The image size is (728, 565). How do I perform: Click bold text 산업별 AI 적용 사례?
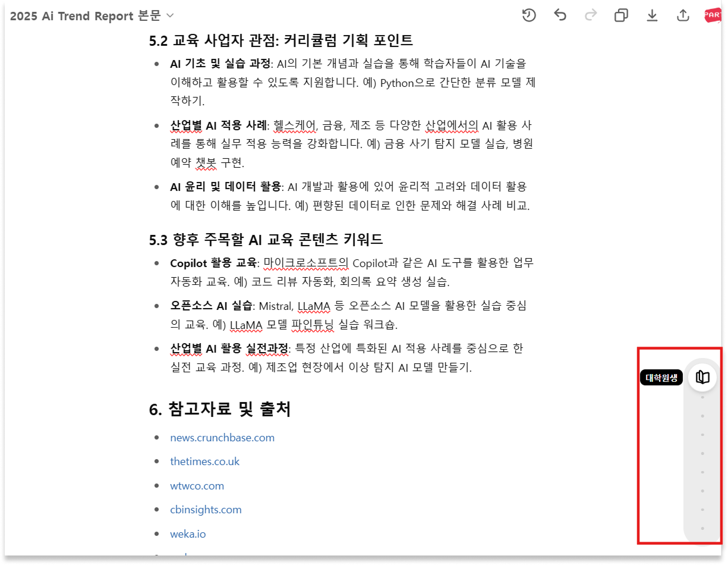coord(219,125)
